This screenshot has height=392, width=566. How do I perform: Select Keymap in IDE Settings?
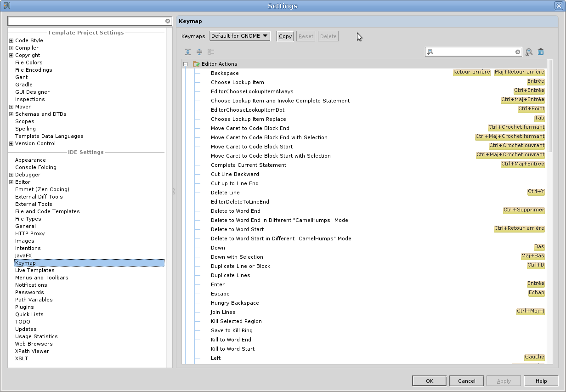89,263
